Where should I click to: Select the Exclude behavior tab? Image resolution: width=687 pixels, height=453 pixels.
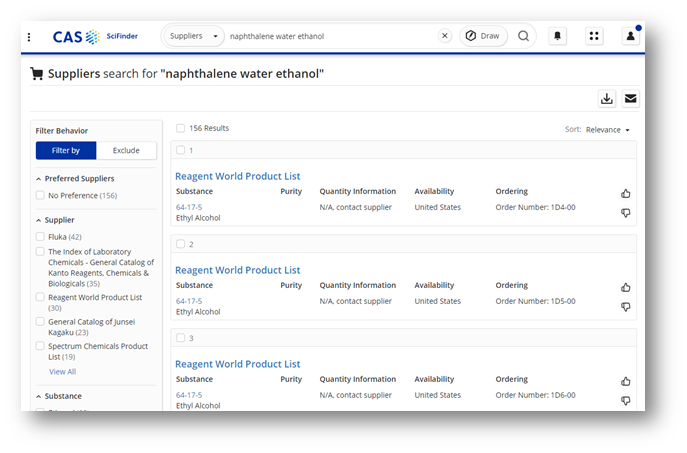coord(126,150)
